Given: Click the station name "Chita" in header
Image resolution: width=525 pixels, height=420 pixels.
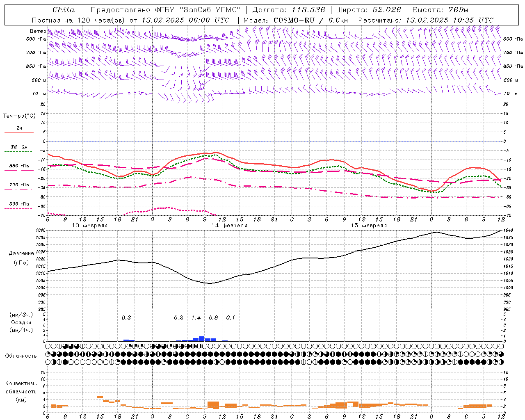Looking at the screenshot, I should click(64, 10).
